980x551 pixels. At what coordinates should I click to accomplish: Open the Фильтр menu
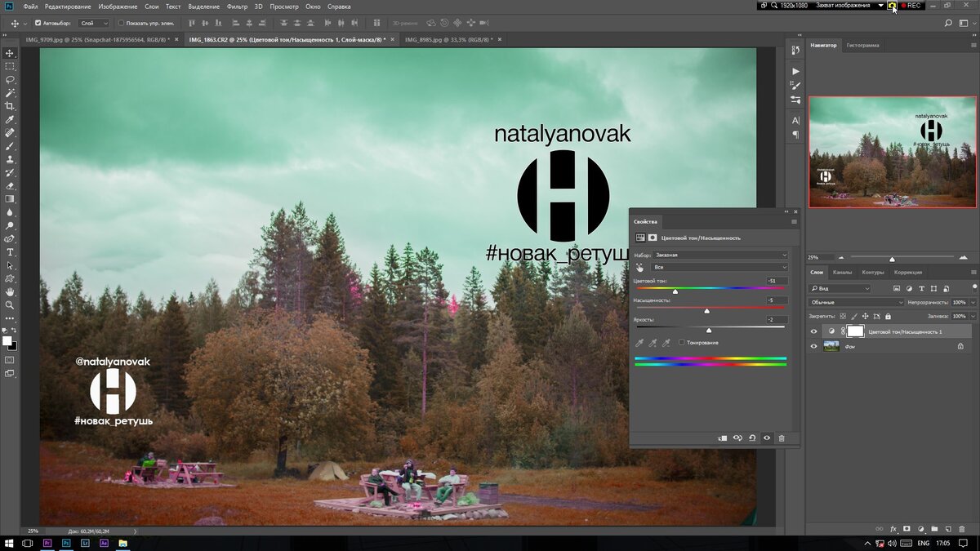238,6
